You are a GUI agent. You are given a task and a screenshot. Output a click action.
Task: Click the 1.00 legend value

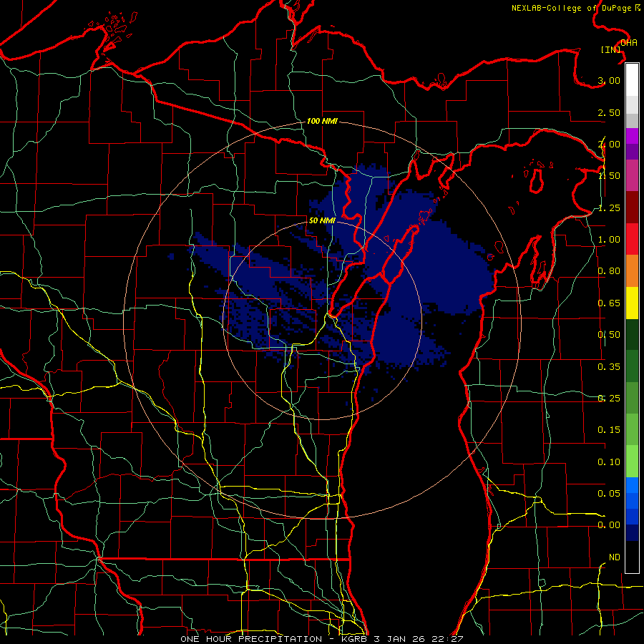pos(609,240)
